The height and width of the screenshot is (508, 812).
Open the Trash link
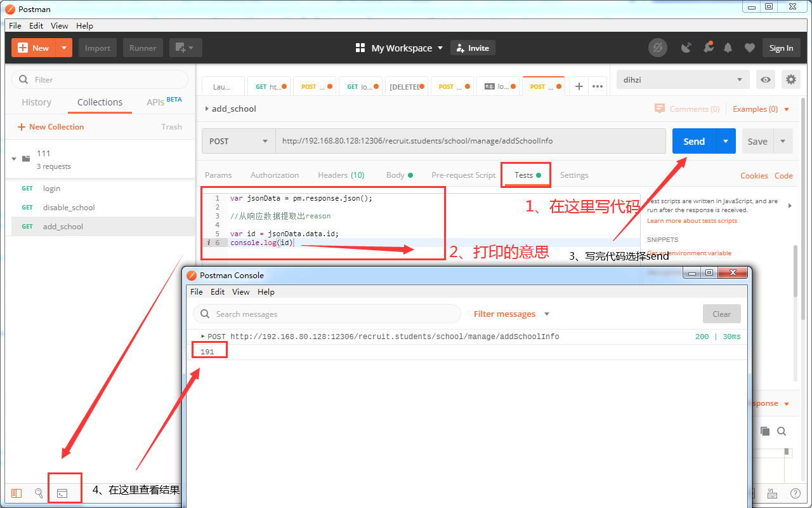[171, 126]
